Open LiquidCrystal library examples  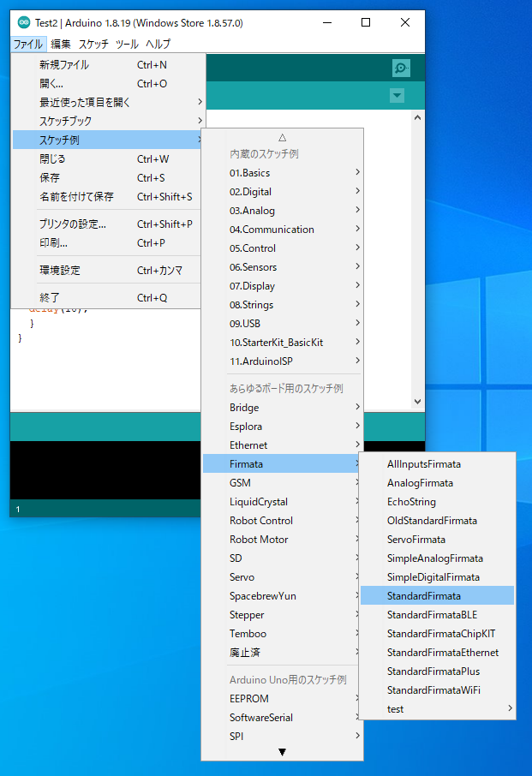[283, 501]
